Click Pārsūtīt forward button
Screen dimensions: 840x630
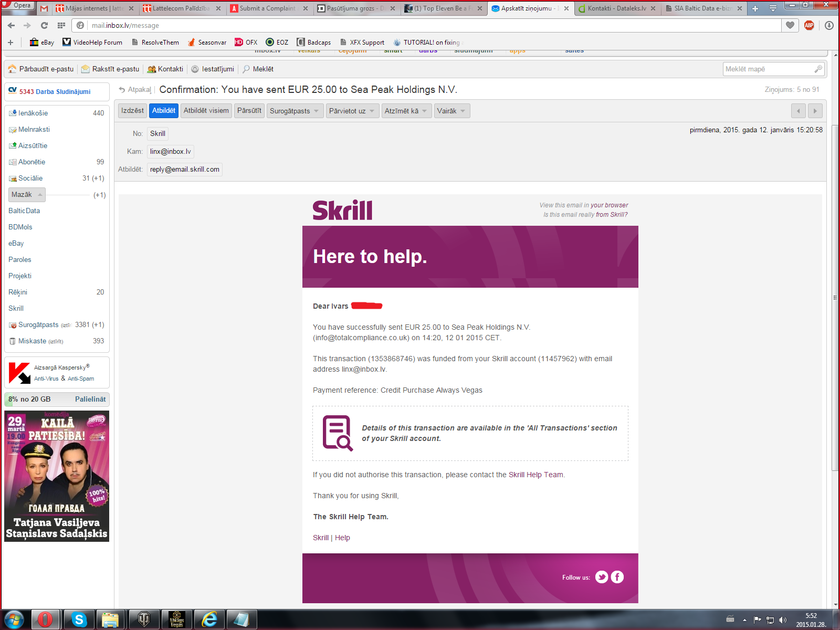click(249, 111)
